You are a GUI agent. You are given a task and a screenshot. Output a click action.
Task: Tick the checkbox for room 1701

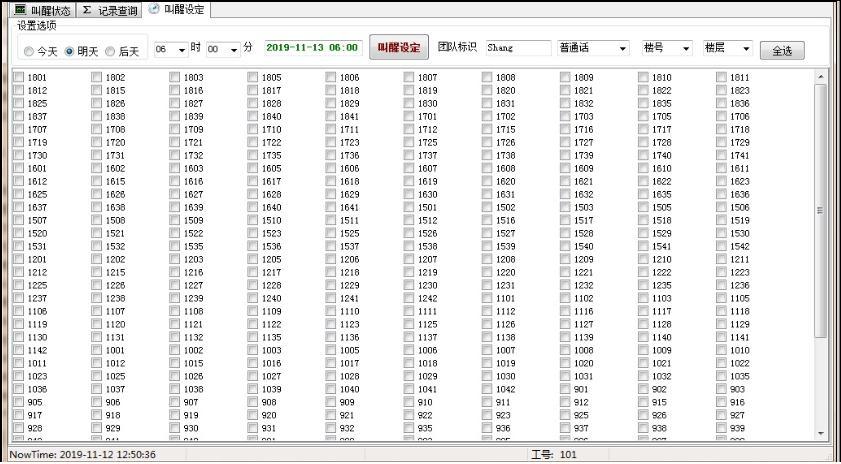click(409, 116)
